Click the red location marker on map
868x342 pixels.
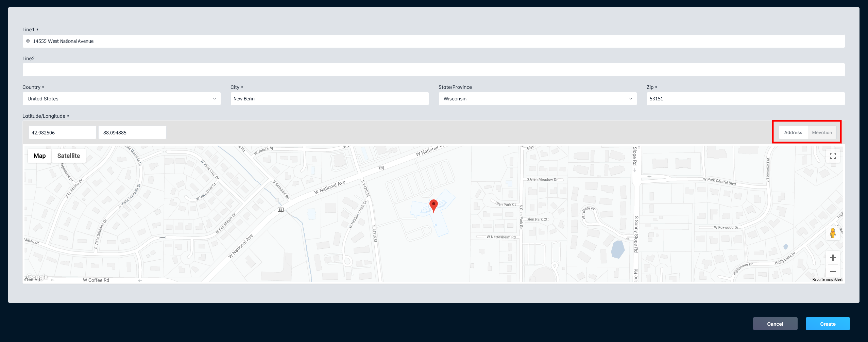(x=433, y=206)
